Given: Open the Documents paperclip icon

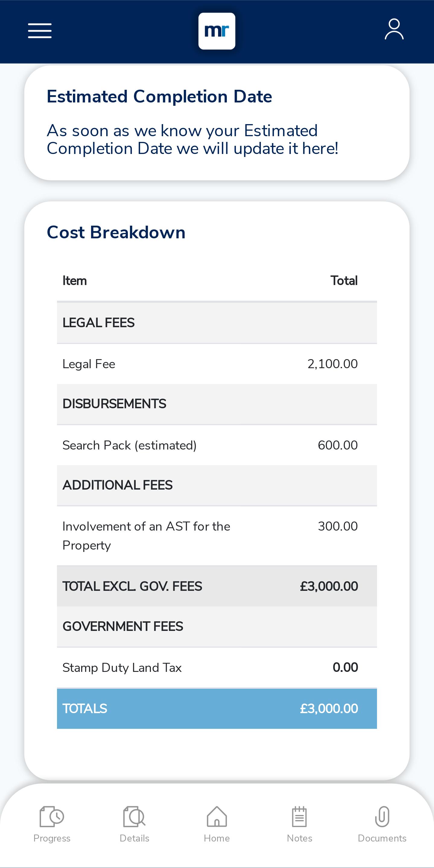Looking at the screenshot, I should tap(382, 816).
